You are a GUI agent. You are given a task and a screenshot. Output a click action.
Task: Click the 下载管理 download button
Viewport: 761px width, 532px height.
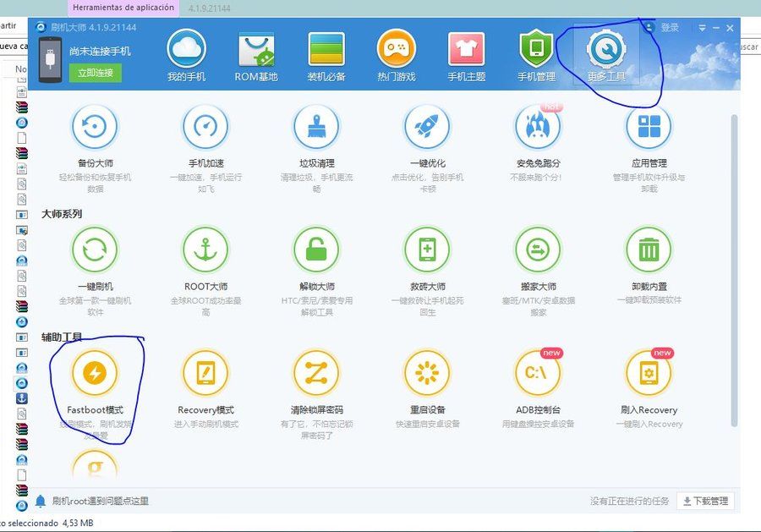706,501
